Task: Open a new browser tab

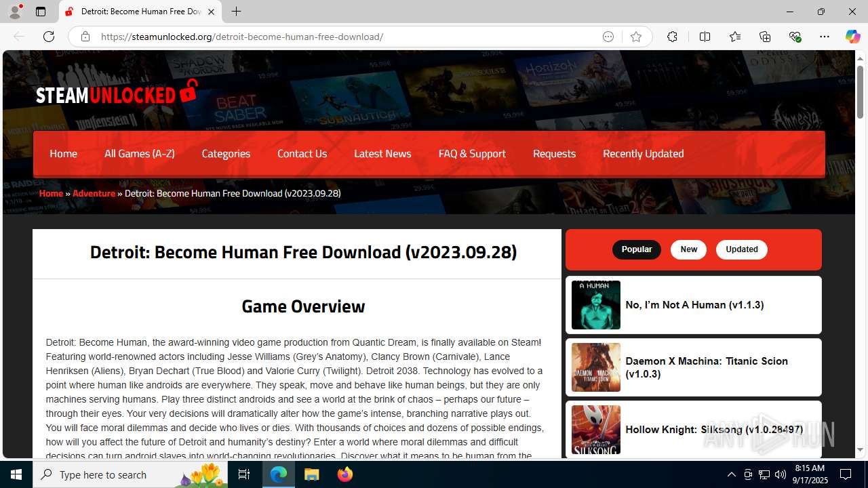Action: (236, 12)
